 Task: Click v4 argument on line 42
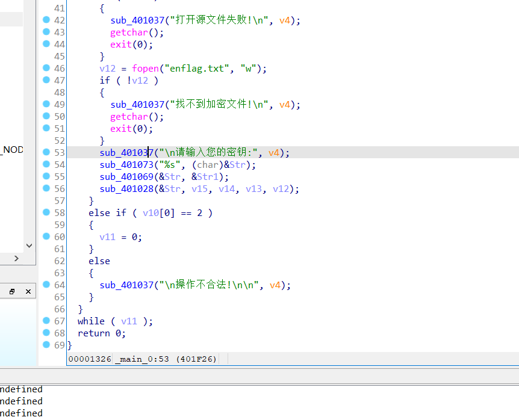[285, 20]
